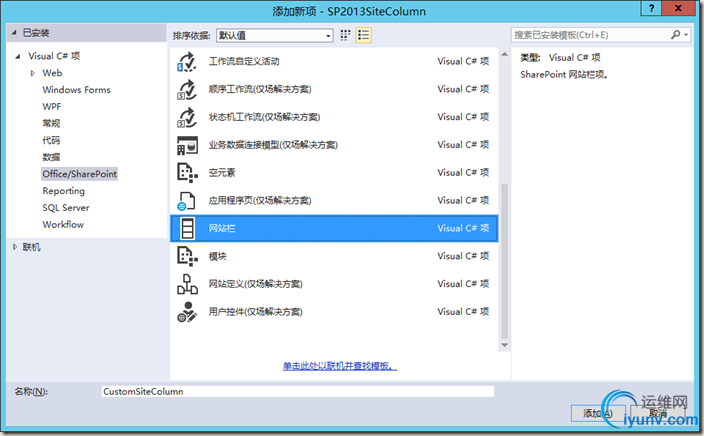Screen dimensions: 704x436
Task: Select the 模块 template icon
Action: 187,256
